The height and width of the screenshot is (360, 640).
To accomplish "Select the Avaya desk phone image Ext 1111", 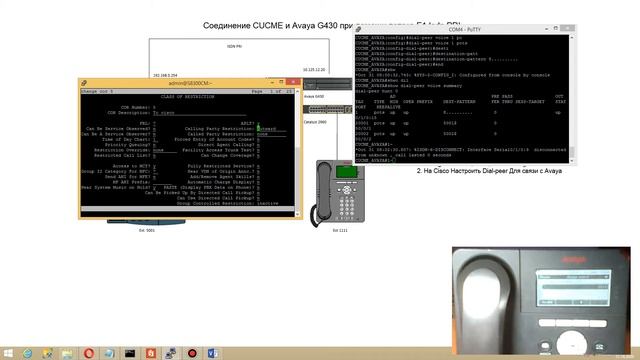I will click(x=337, y=193).
